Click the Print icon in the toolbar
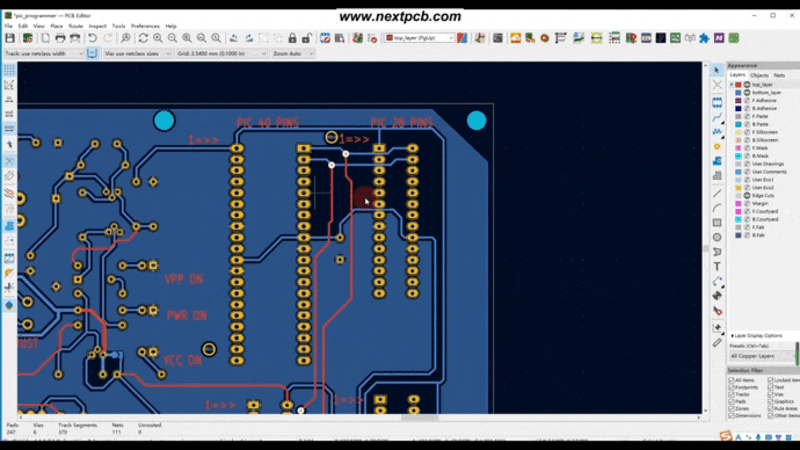800x450 pixels. pos(60,38)
